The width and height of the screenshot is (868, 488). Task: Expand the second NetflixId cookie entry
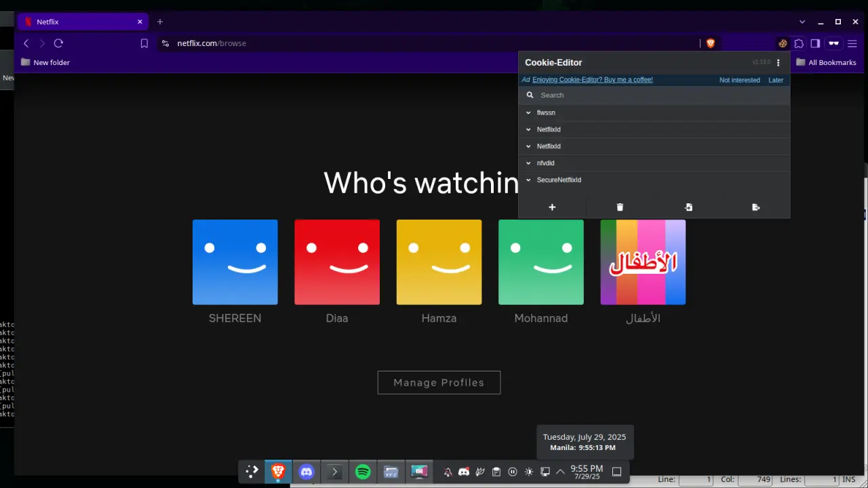[654, 146]
